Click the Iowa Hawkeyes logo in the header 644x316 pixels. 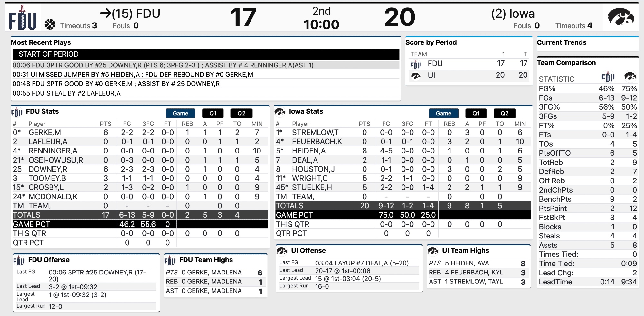(x=620, y=17)
